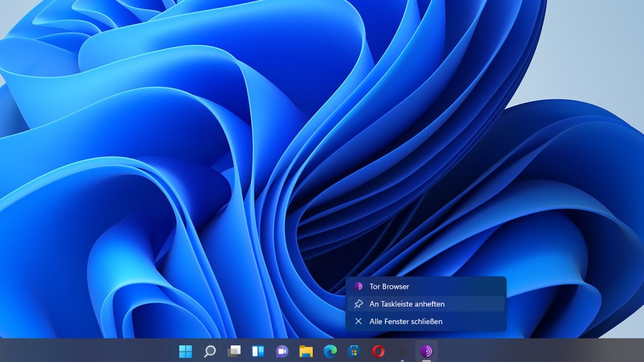Launch File Explorer
This screenshot has height=362, width=644.
click(x=305, y=351)
